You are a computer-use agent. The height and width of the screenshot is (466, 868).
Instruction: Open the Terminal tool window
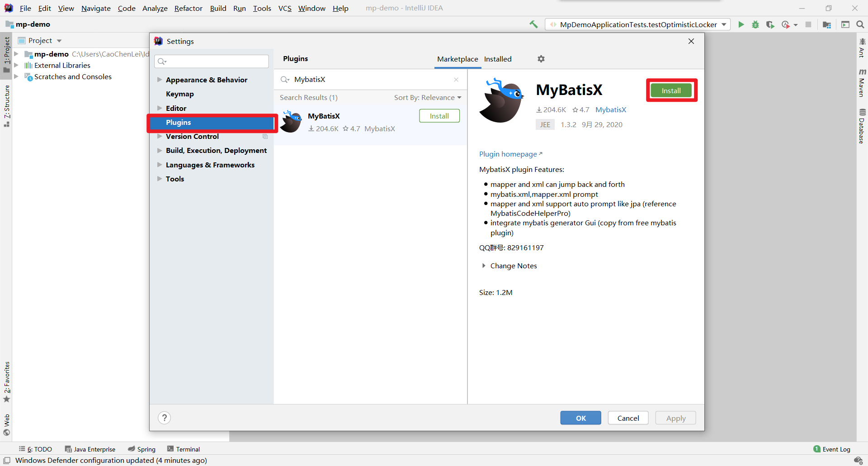point(184,449)
